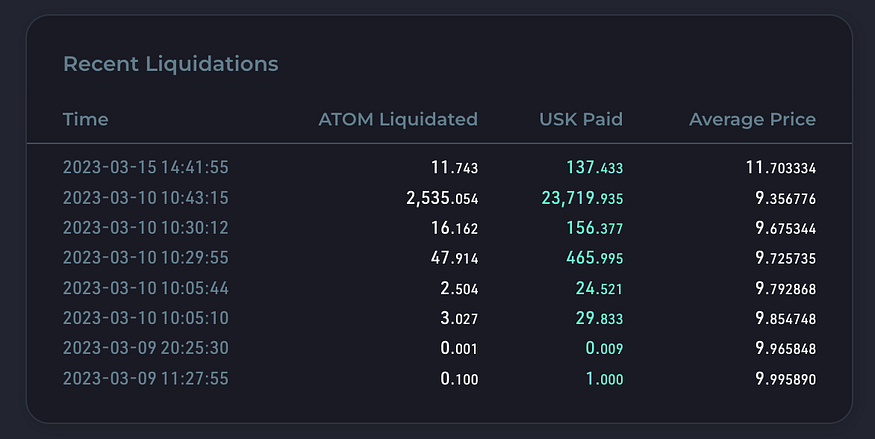Select the 47.914 ATOM liquidated value

click(x=454, y=258)
